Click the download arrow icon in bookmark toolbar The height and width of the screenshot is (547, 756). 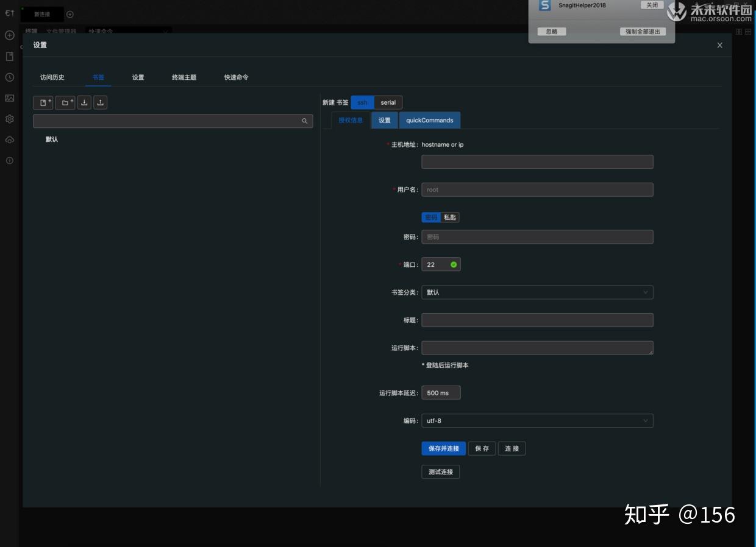point(84,102)
